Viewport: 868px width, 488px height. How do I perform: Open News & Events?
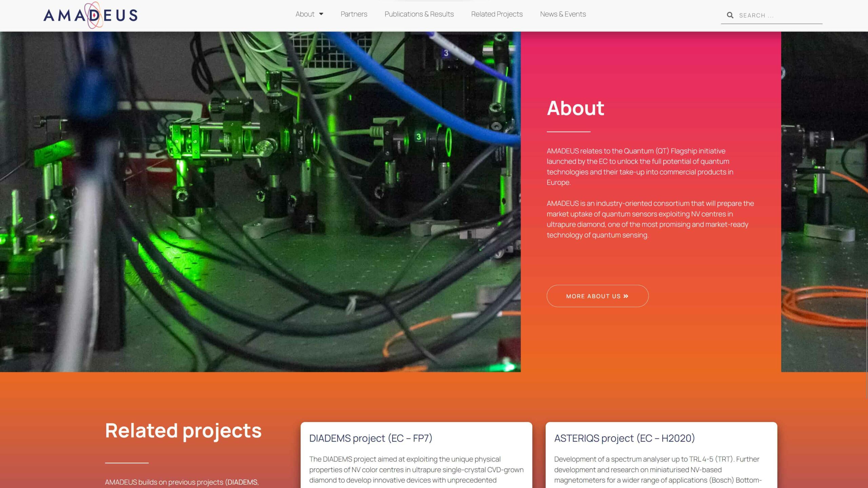563,14
